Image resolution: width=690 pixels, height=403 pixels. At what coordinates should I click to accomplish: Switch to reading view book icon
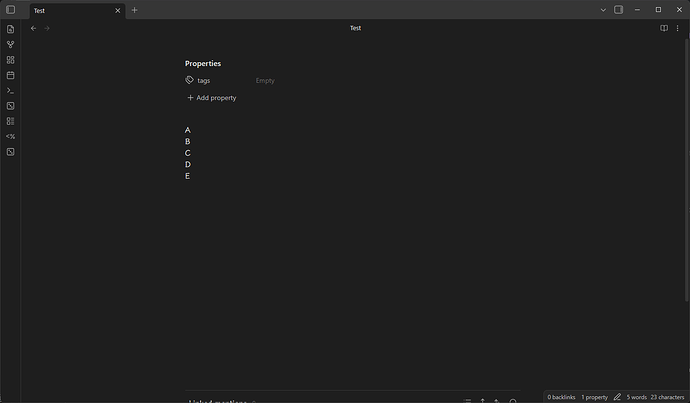(664, 28)
